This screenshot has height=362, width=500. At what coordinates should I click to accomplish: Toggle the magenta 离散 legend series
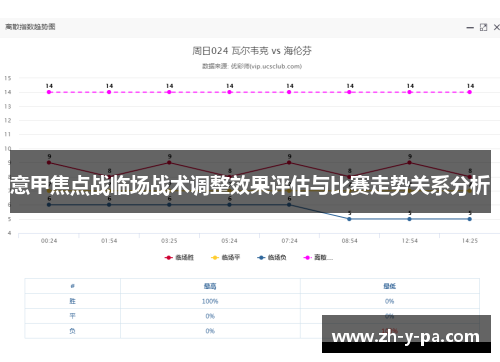point(318,257)
